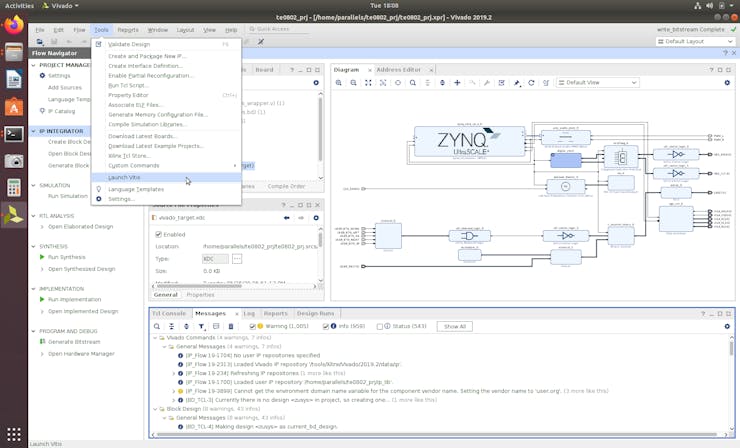Click Open Hardware Manager link

(81, 353)
